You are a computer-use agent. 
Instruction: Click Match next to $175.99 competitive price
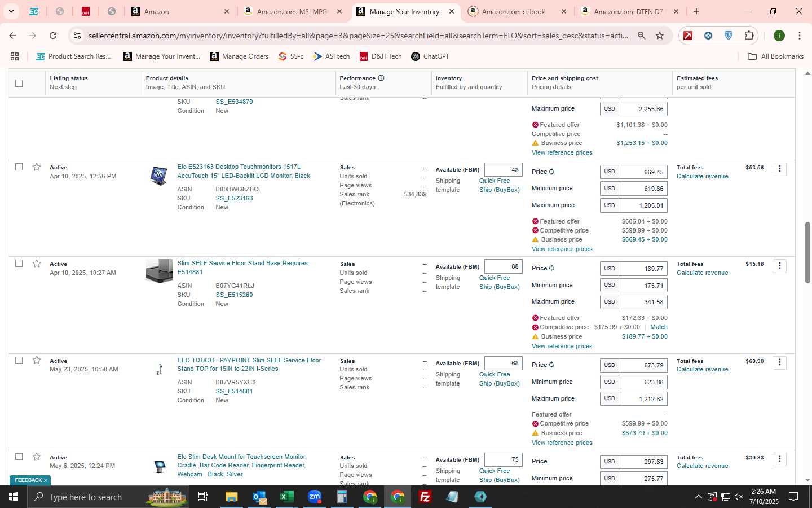click(659, 327)
